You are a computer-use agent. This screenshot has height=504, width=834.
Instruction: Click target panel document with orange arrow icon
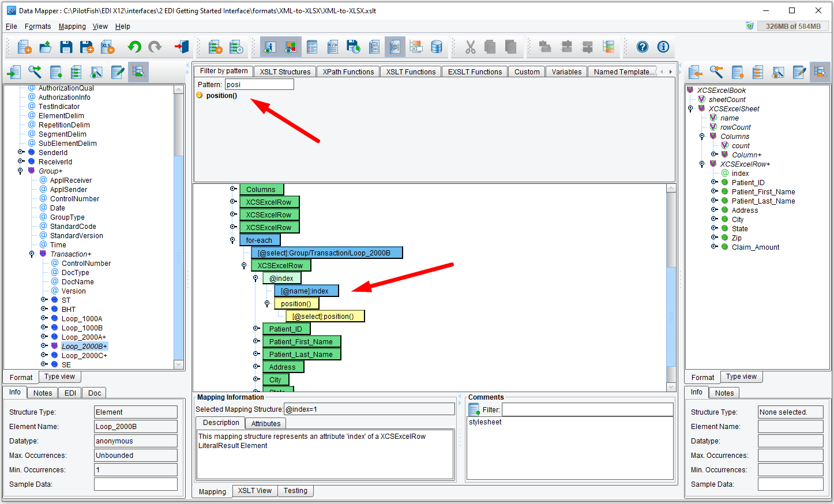pyautogui.click(x=696, y=72)
